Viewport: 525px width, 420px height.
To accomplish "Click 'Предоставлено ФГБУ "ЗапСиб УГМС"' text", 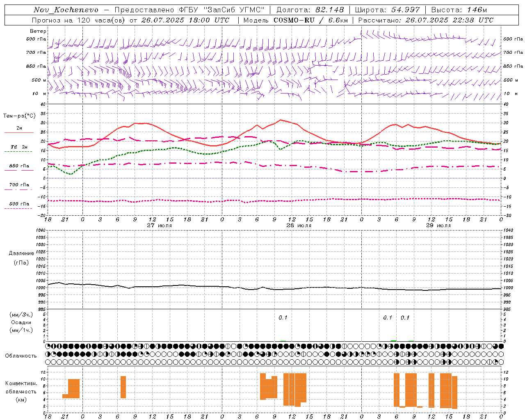I will pyautogui.click(x=189, y=10).
